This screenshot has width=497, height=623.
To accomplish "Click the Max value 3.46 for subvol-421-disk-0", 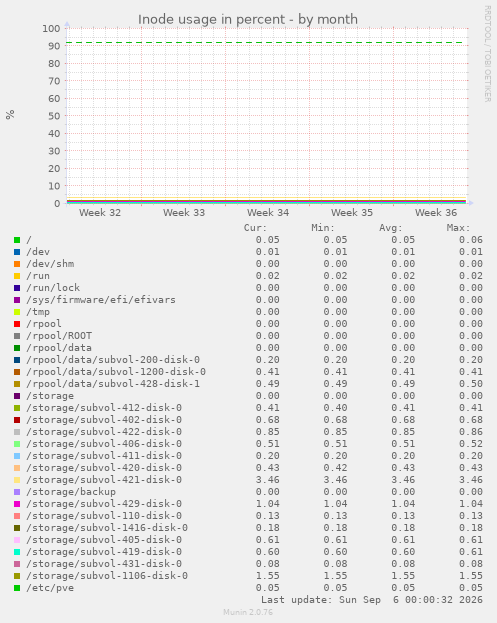I will [x=471, y=480].
